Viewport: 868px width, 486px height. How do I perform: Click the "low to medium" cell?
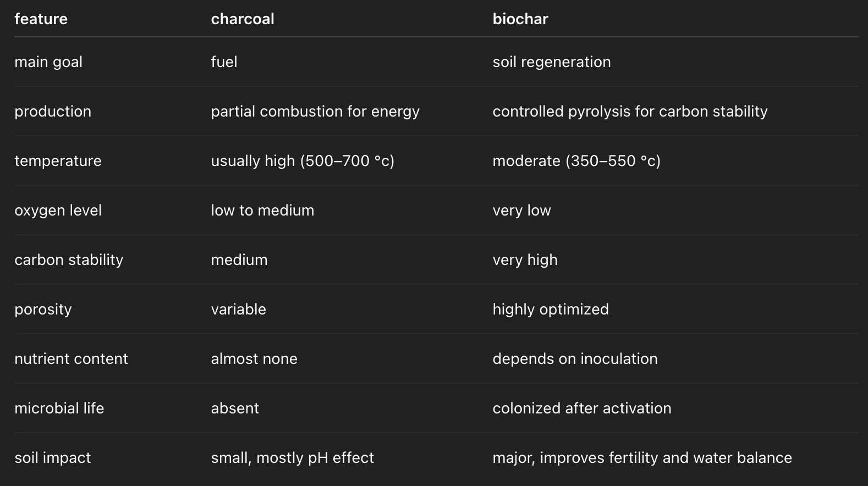[x=262, y=211]
